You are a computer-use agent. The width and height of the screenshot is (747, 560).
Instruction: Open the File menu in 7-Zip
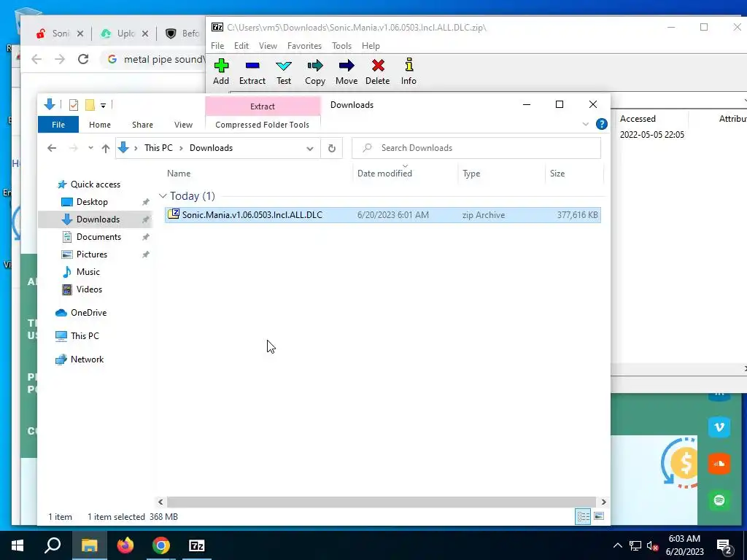(217, 46)
